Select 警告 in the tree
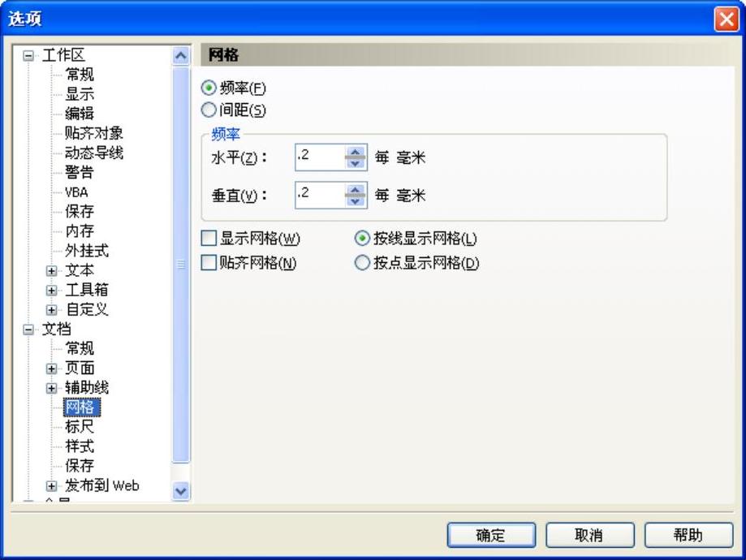Image resolution: width=746 pixels, height=560 pixels. pyautogui.click(x=80, y=172)
